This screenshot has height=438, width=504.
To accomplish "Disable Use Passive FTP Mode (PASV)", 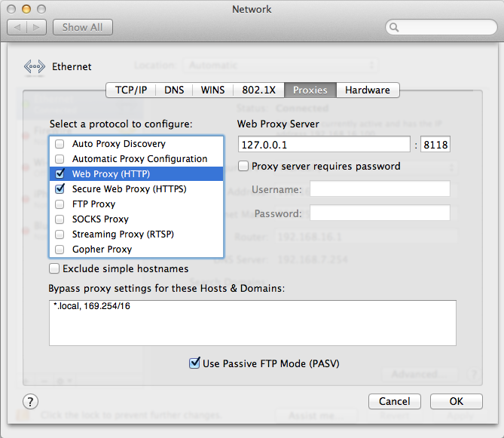I will pyautogui.click(x=194, y=363).
